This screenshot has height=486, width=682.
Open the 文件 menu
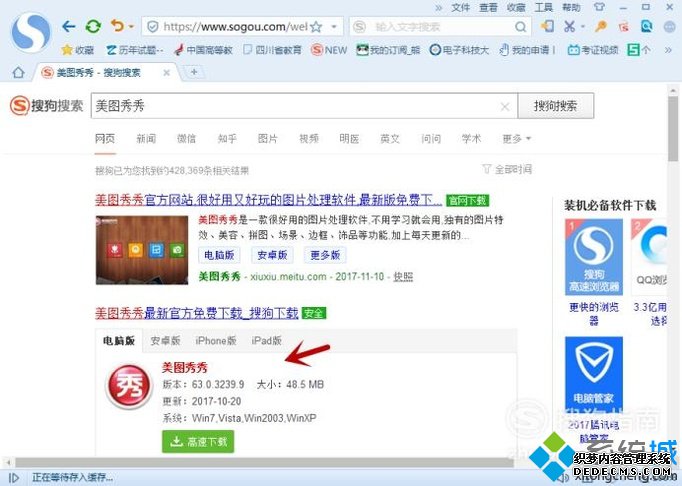coord(461,7)
